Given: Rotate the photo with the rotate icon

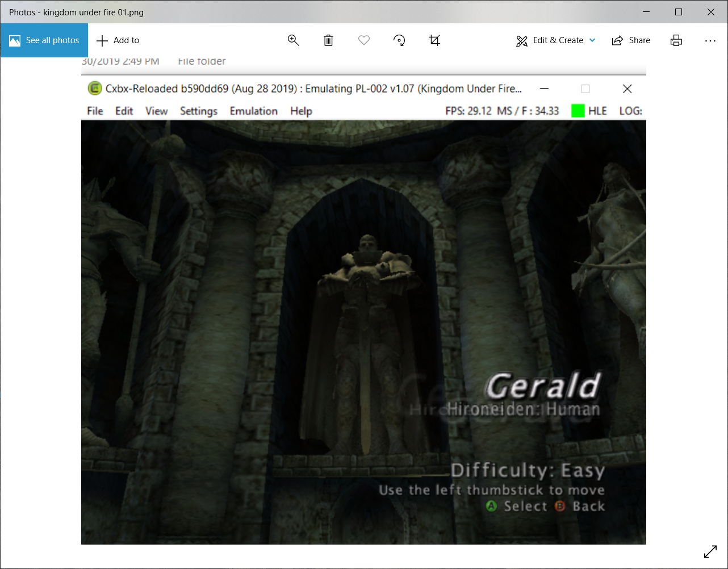Looking at the screenshot, I should (399, 40).
